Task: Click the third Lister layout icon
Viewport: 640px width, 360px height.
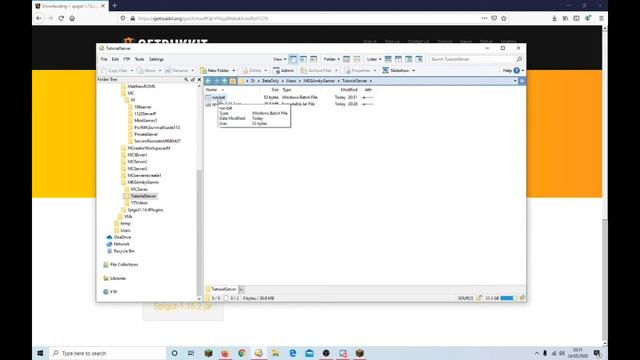Action: coord(409,59)
